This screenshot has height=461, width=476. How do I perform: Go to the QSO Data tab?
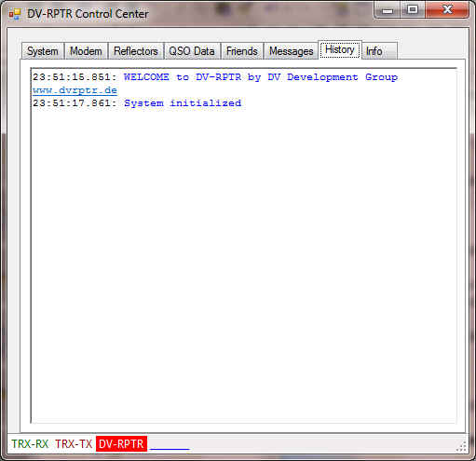tap(192, 51)
